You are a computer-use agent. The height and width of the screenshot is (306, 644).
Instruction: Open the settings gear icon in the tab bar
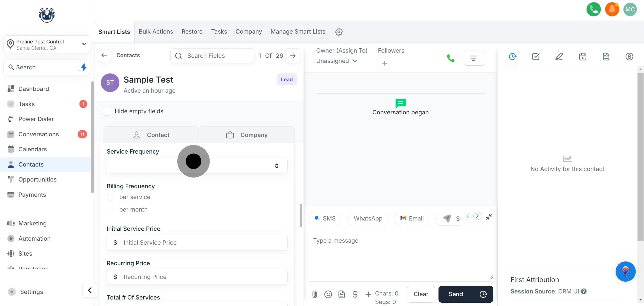pos(339,32)
